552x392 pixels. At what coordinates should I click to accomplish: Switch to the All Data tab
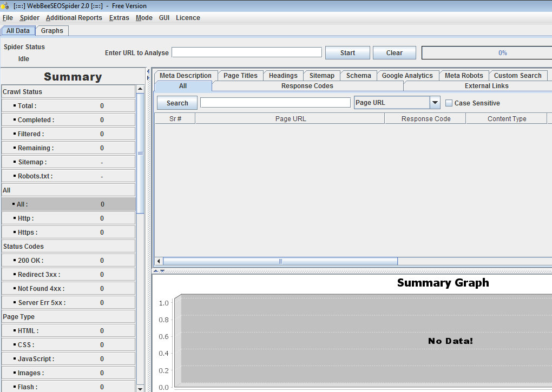click(18, 31)
